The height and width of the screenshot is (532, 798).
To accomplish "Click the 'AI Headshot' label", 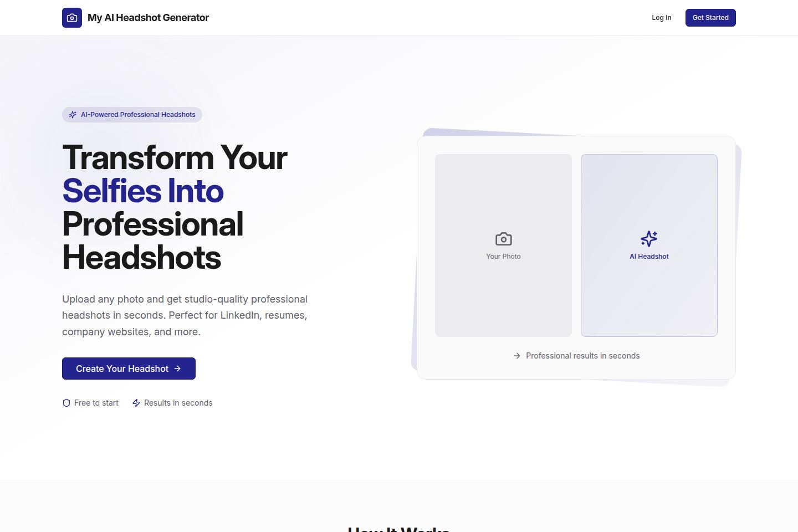I will [x=649, y=257].
